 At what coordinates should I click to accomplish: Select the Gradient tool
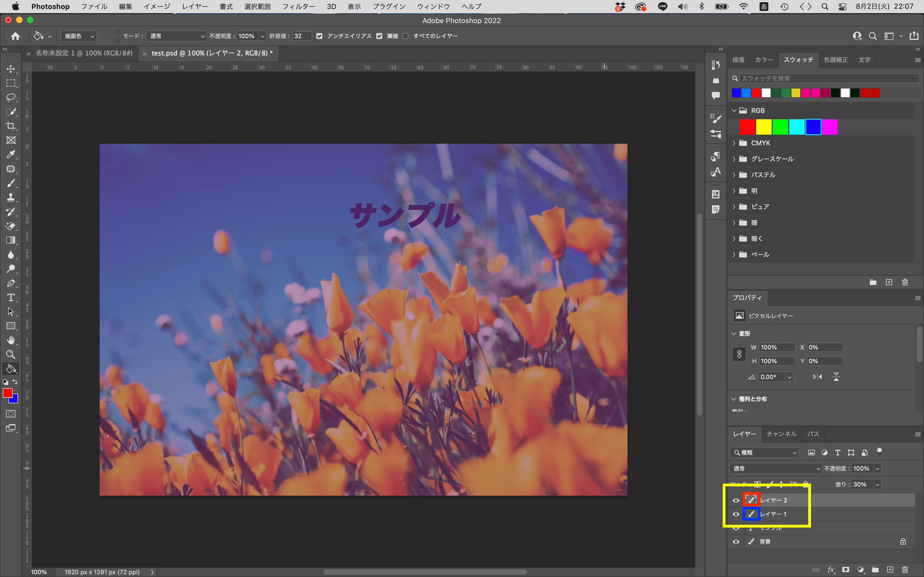point(11,240)
